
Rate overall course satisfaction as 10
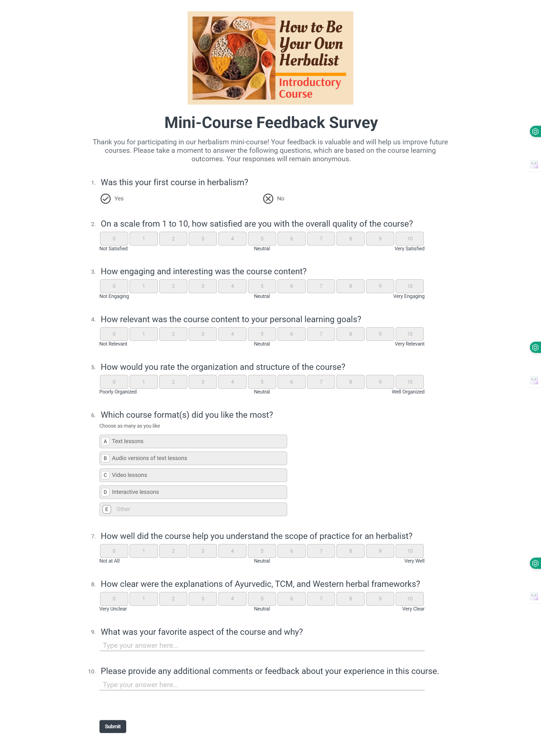[409, 238]
